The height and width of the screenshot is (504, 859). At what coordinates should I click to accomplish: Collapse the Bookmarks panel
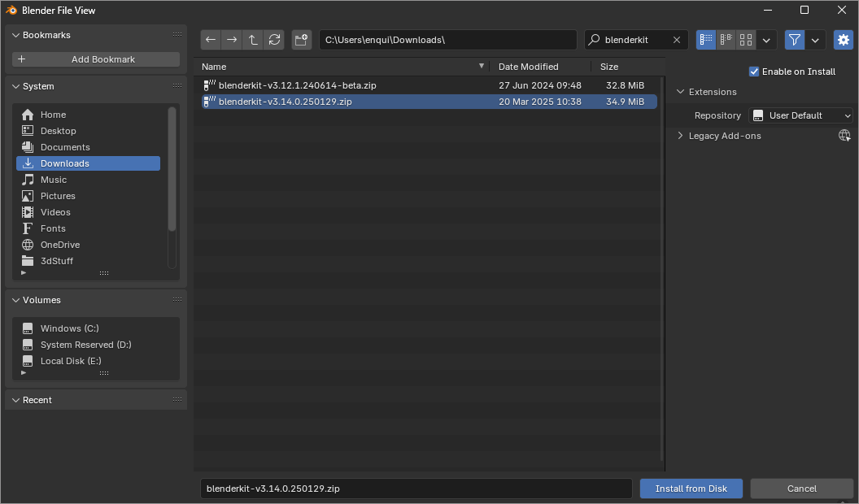pyautogui.click(x=15, y=35)
